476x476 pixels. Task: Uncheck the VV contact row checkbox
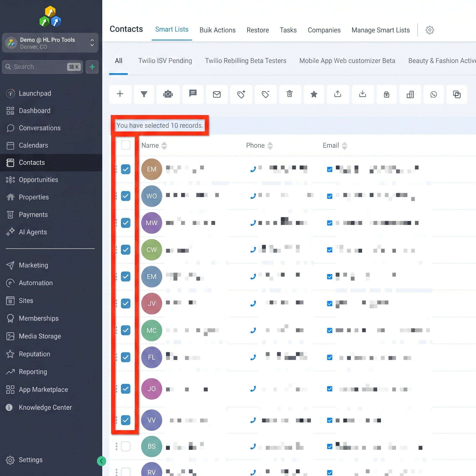pos(126,420)
